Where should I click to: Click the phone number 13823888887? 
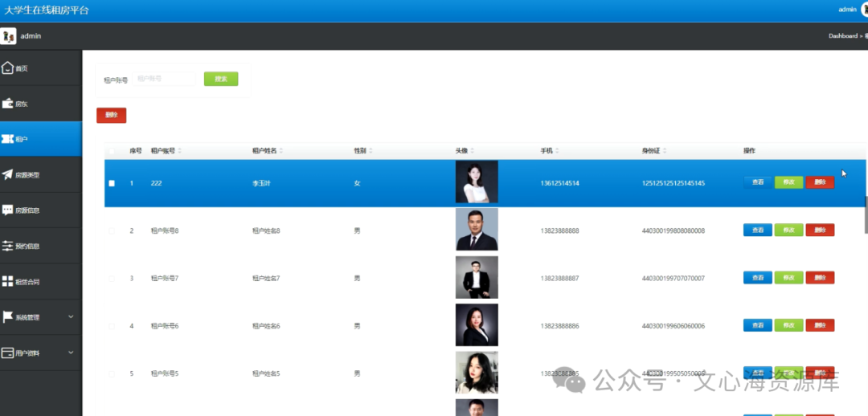pos(559,278)
